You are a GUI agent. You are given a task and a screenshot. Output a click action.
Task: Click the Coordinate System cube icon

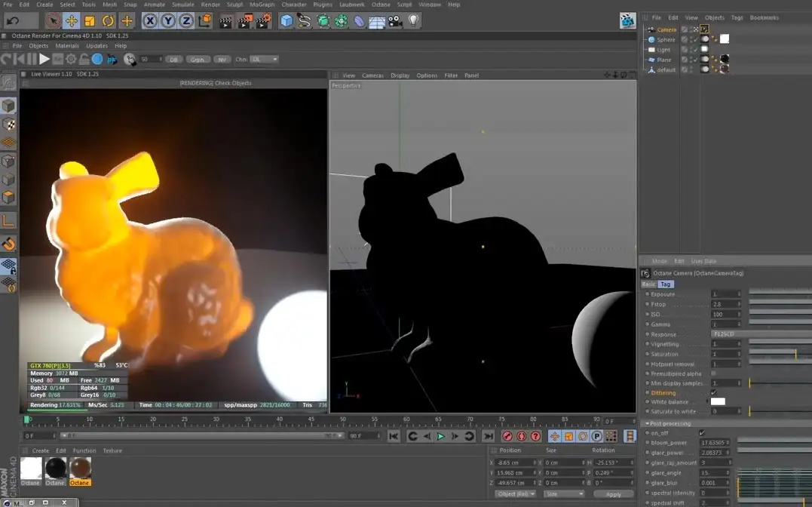tap(205, 20)
